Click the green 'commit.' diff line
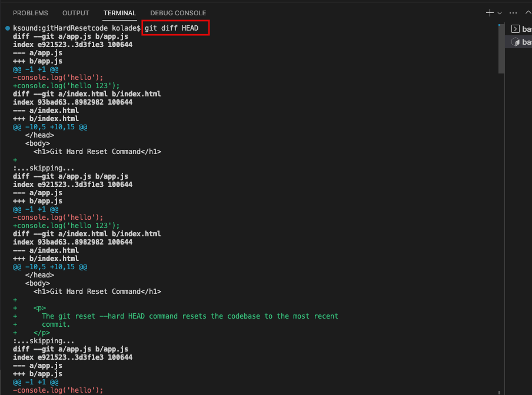The height and width of the screenshot is (395, 532). [x=56, y=324]
